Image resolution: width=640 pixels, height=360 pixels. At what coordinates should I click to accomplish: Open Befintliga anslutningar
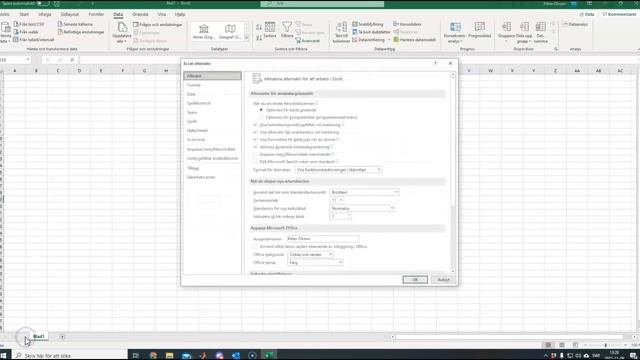[81, 32]
